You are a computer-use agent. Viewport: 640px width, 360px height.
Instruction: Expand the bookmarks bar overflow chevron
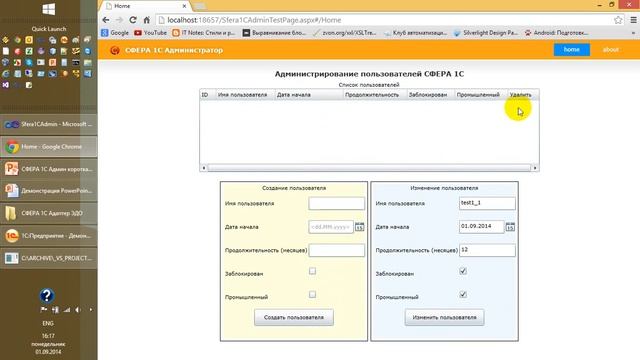tap(633, 33)
